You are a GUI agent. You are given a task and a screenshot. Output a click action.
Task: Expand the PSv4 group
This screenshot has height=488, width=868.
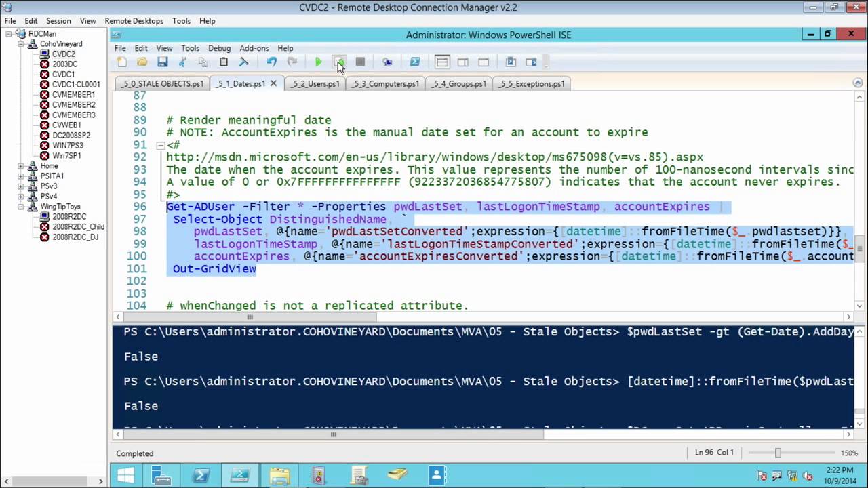click(21, 197)
